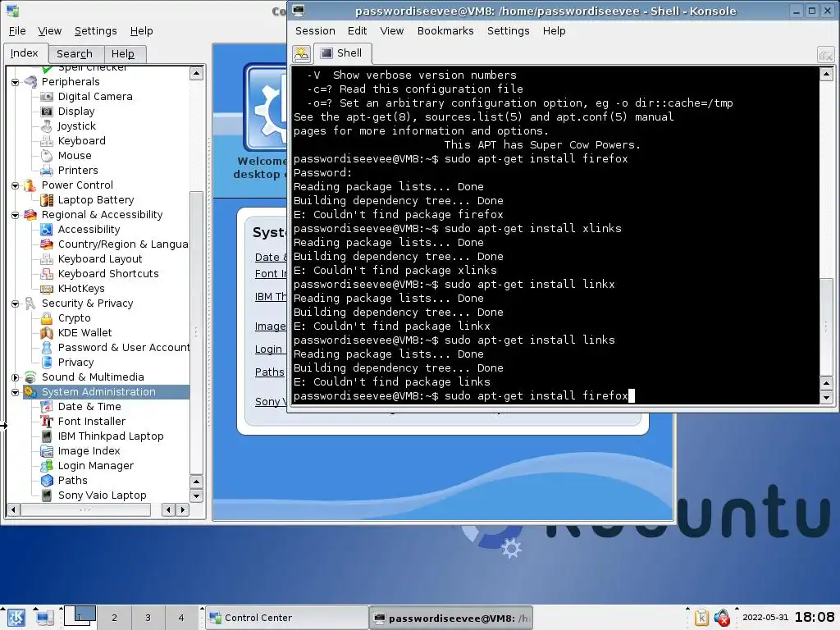The height and width of the screenshot is (630, 840).
Task: Close the Konsole tab with corner button
Action: pos(825,55)
